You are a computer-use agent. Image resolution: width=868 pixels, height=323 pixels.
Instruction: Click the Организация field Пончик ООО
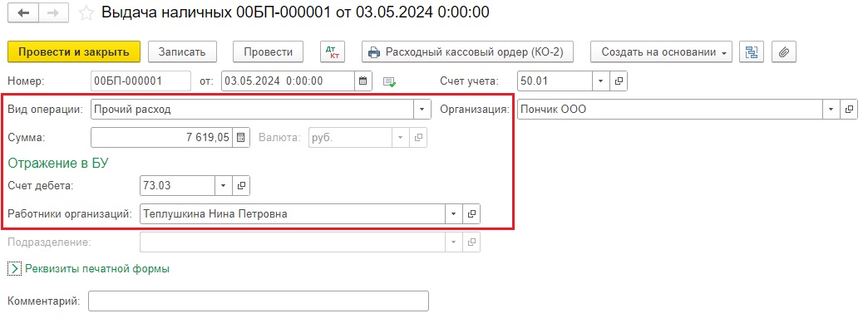pos(670,110)
